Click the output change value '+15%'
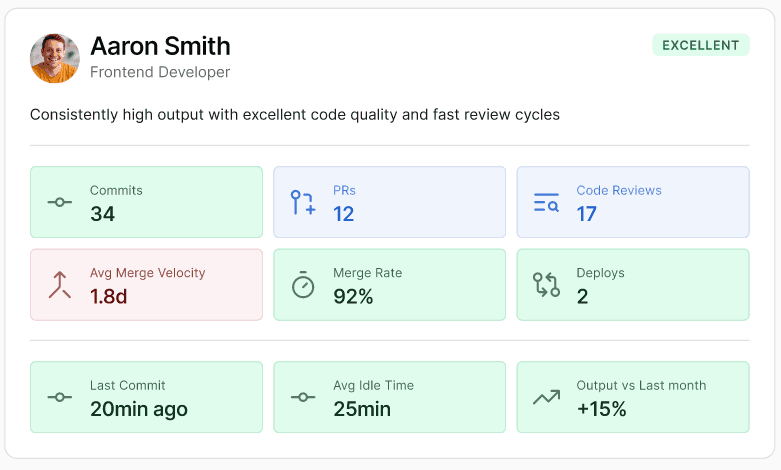Screen dimensions: 781x470 tap(601, 409)
